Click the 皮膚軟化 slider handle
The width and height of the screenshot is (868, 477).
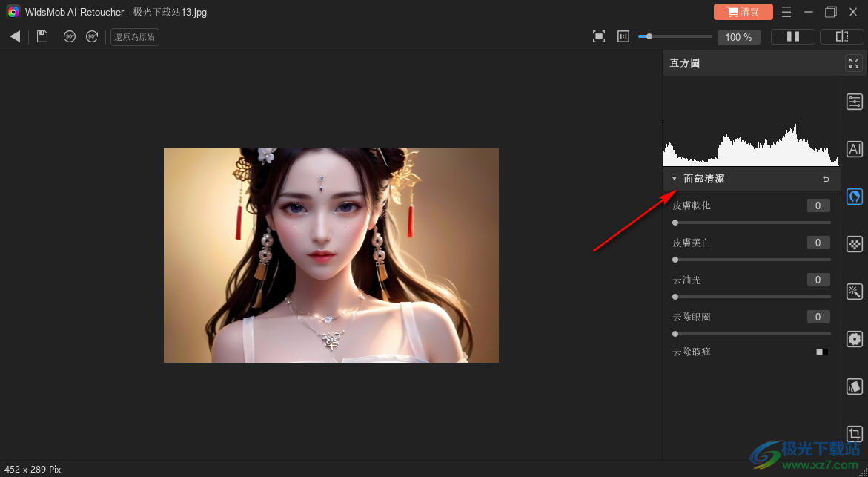[x=675, y=223]
